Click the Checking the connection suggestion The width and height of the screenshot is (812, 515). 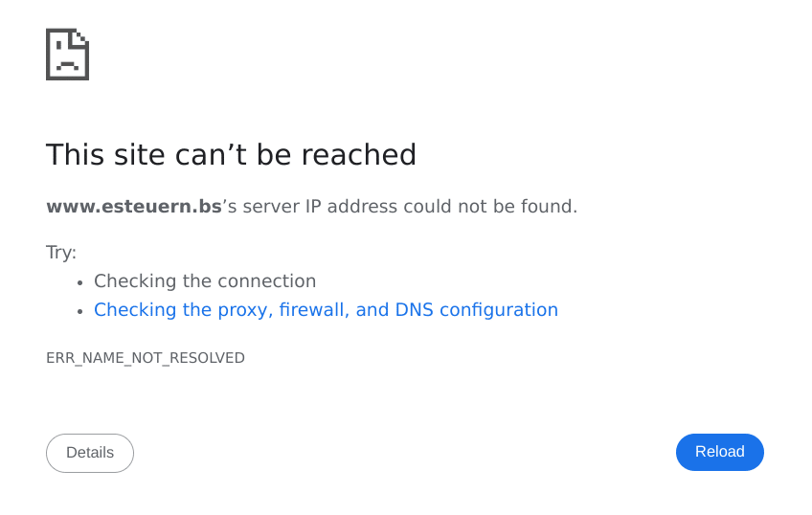(x=205, y=281)
